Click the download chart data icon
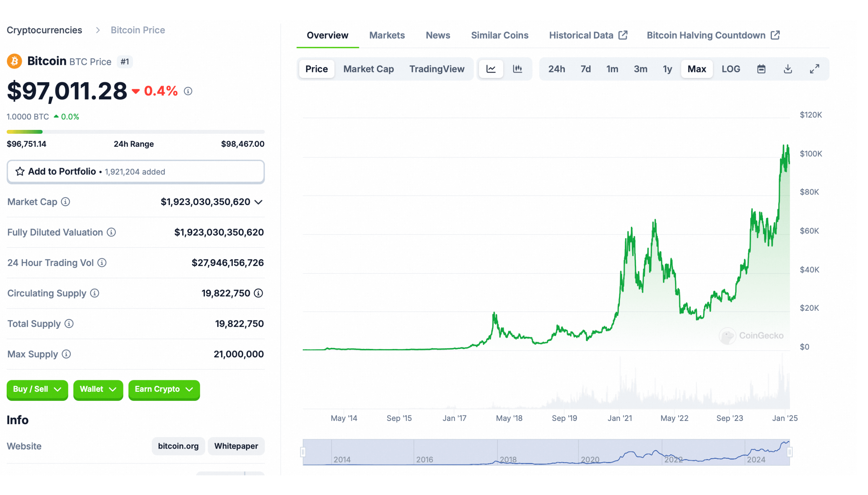The width and height of the screenshot is (868, 495). [787, 69]
